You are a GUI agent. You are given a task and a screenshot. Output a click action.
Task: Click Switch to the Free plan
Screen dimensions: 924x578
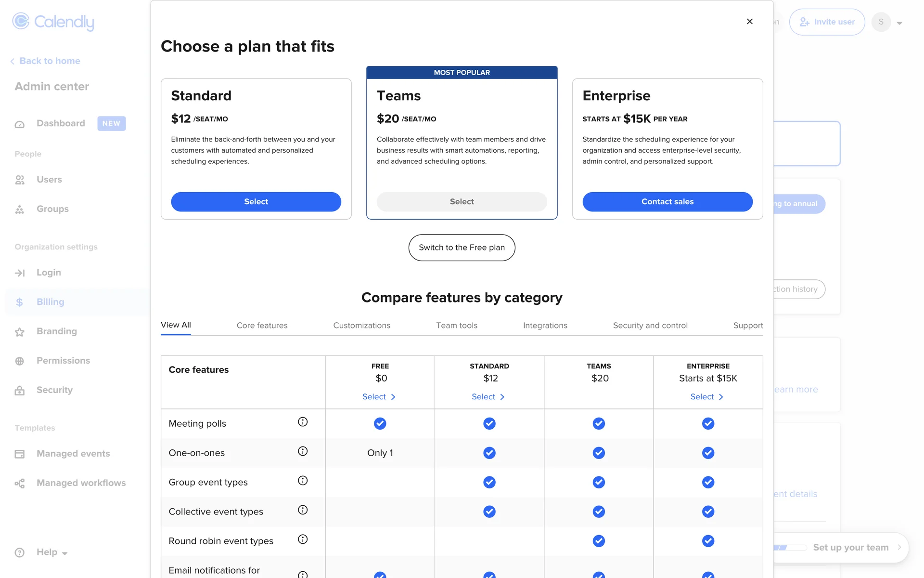click(462, 248)
